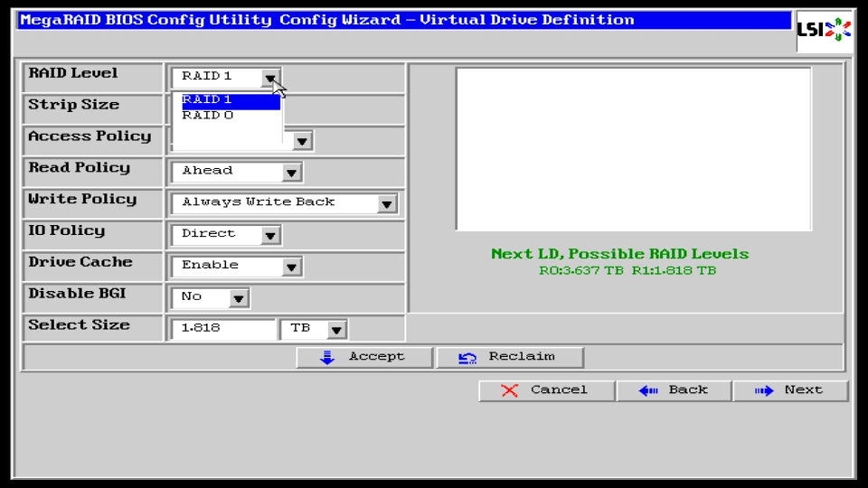Image resolution: width=868 pixels, height=488 pixels.
Task: Click the 'Next LD, Possible RAID Levels' text
Action: (x=620, y=254)
